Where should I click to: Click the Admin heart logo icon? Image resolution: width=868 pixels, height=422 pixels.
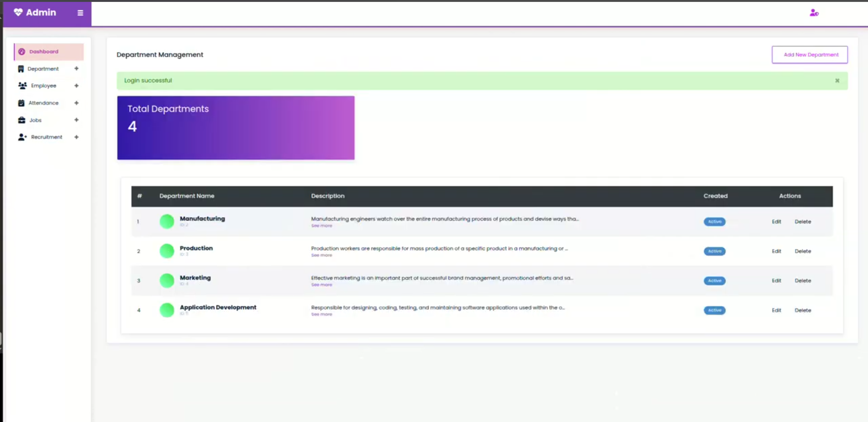tap(18, 12)
